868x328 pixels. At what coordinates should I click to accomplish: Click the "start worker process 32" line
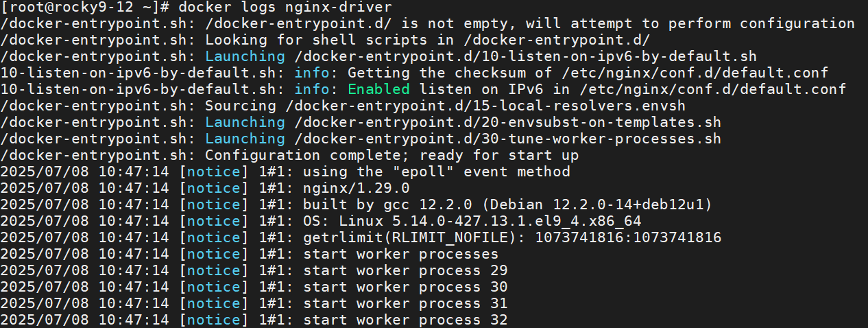[254, 320]
